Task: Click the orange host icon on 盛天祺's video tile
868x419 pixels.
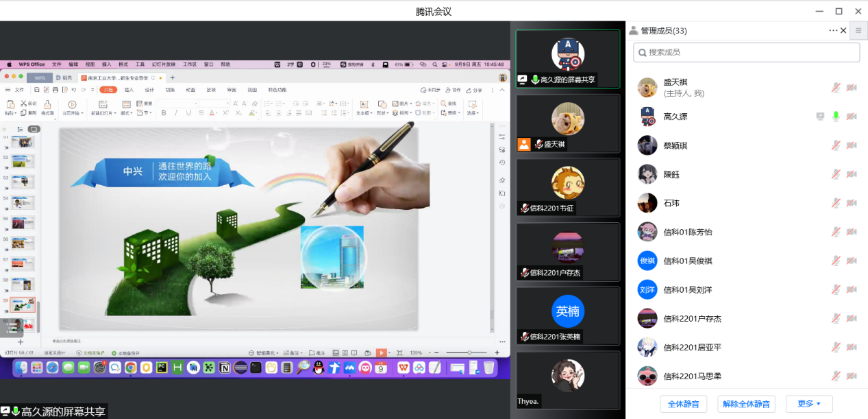Action: pos(524,144)
